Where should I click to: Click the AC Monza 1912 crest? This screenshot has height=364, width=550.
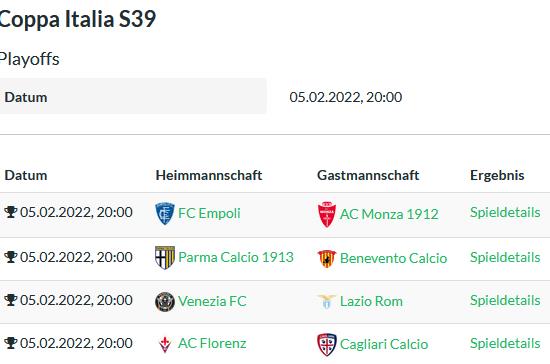[x=327, y=214]
